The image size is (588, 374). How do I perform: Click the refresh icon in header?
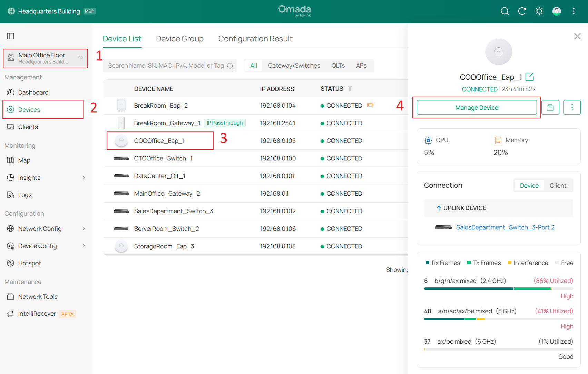click(522, 11)
